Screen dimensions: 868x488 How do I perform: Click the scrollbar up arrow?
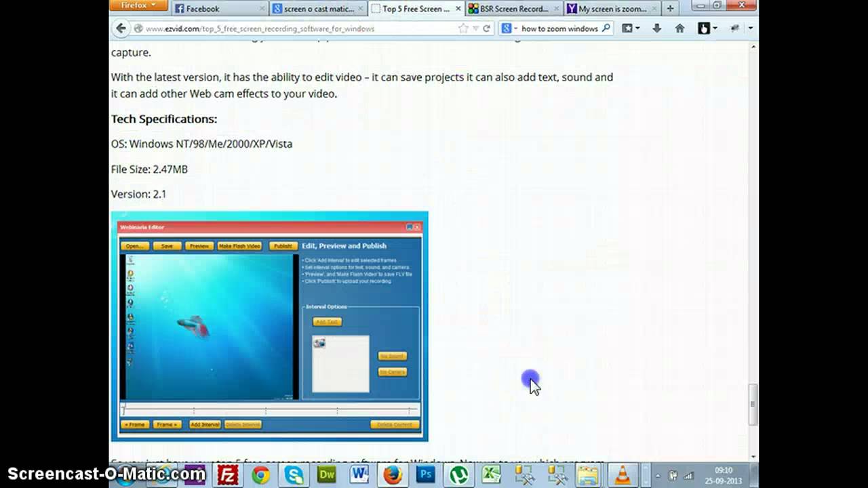pyautogui.click(x=753, y=47)
